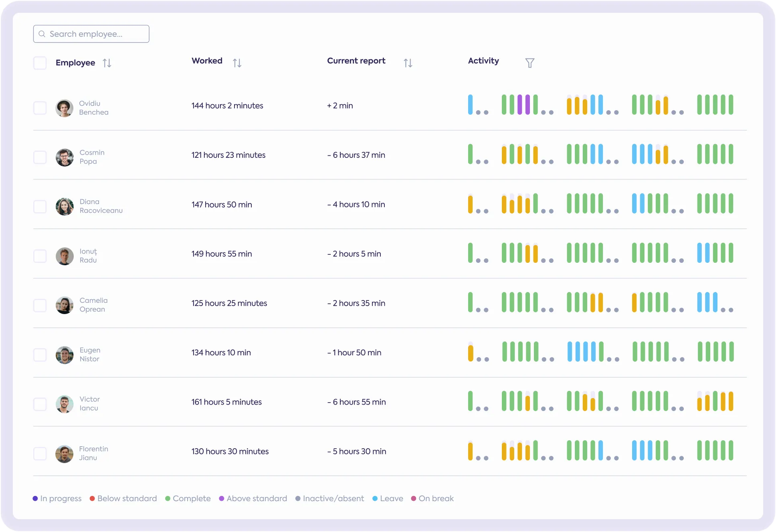Open employee name Ionuț Radu
Image resolution: width=776 pixels, height=532 pixels.
88,256
